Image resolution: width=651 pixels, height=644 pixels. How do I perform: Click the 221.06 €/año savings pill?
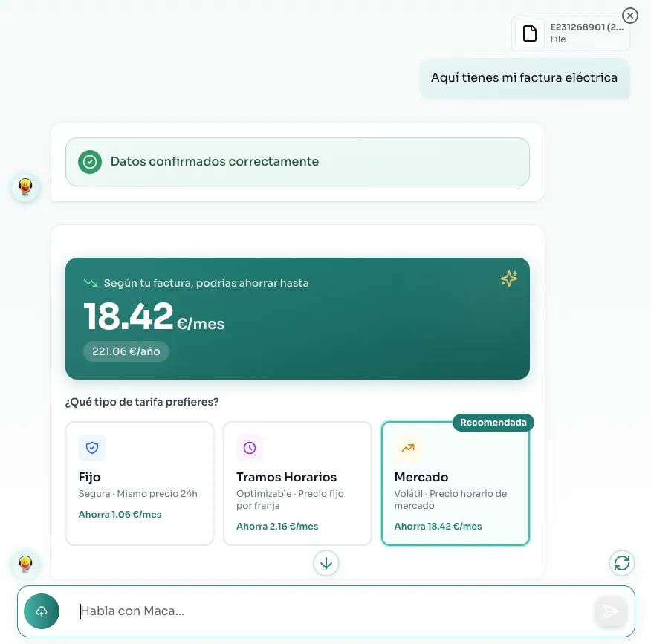pyautogui.click(x=126, y=352)
